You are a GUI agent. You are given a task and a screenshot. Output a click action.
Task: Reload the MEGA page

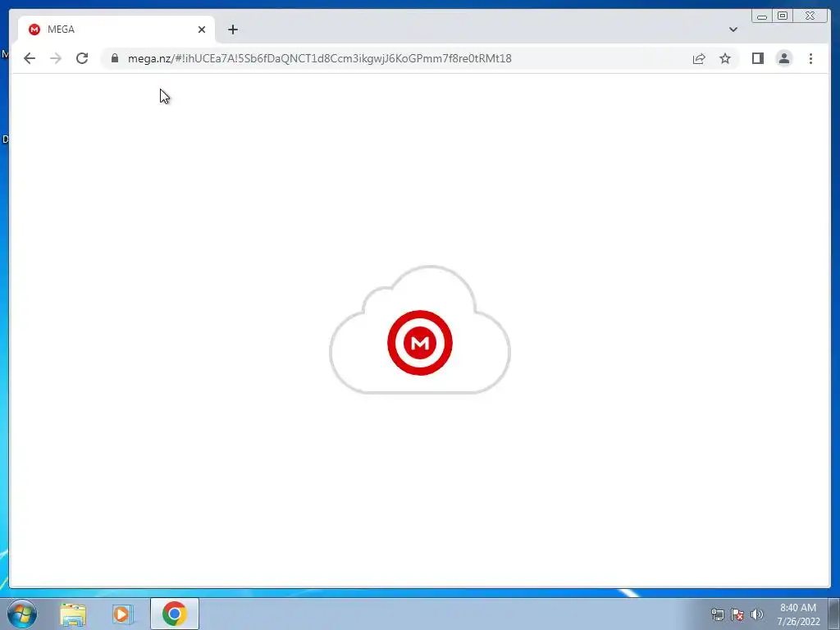82,58
